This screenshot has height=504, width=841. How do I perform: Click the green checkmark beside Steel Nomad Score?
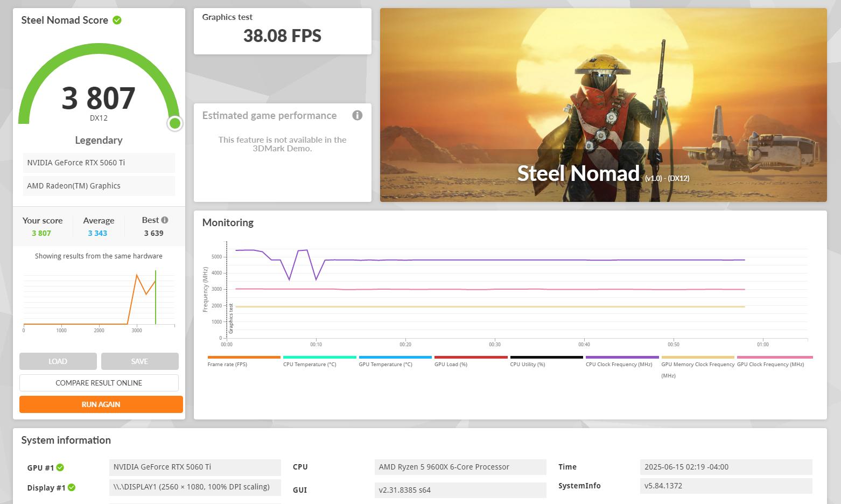coord(117,20)
